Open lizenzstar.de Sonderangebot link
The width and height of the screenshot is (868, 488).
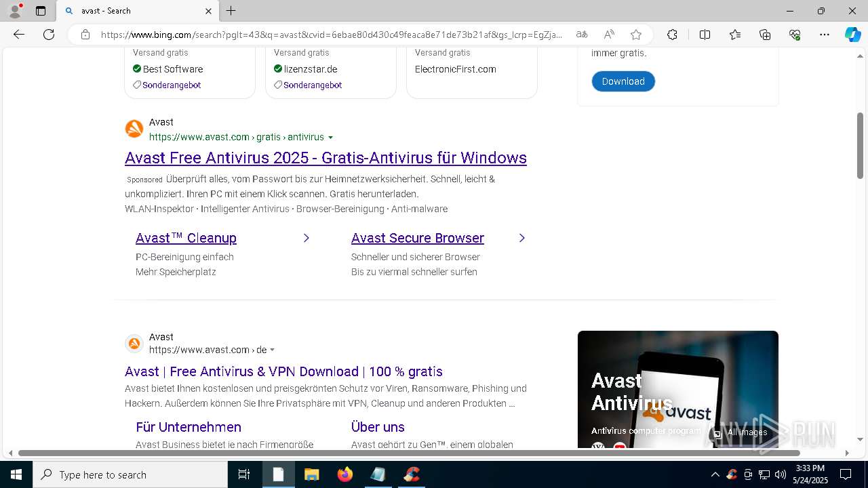pyautogui.click(x=313, y=85)
